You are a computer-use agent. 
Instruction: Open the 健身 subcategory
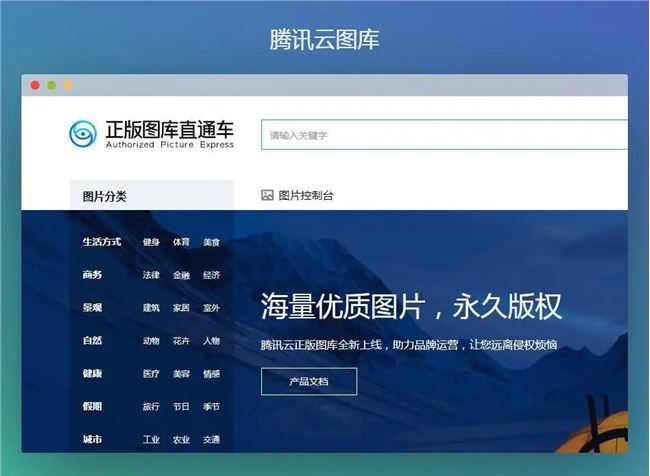(151, 242)
